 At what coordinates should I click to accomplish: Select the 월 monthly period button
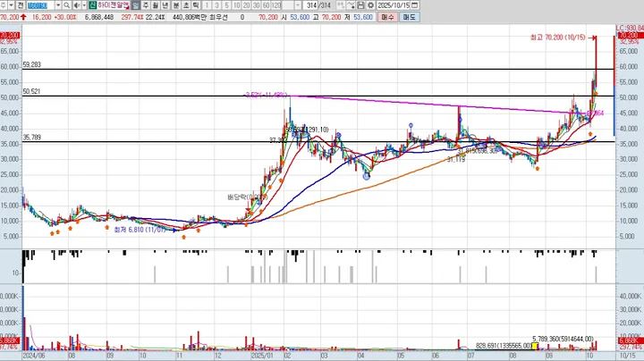(156, 5)
